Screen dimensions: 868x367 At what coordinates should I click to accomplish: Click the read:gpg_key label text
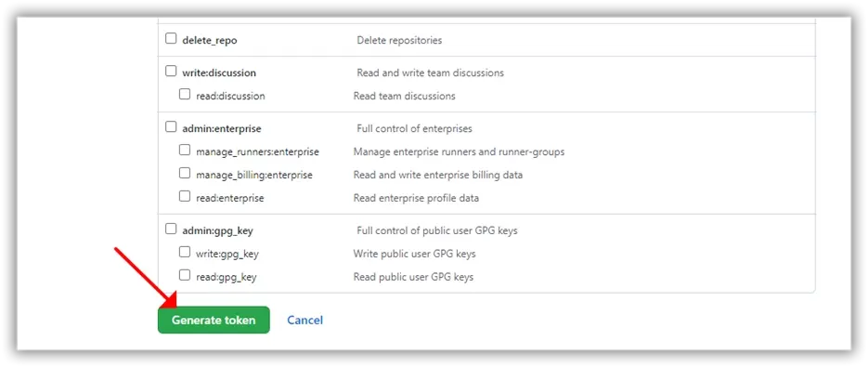(226, 277)
